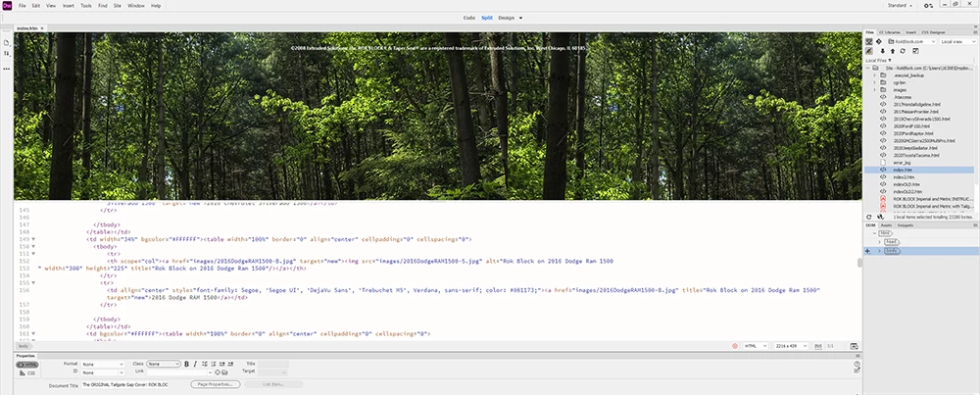Select 2020FordF150.html file
980x395 pixels.
[911, 126]
